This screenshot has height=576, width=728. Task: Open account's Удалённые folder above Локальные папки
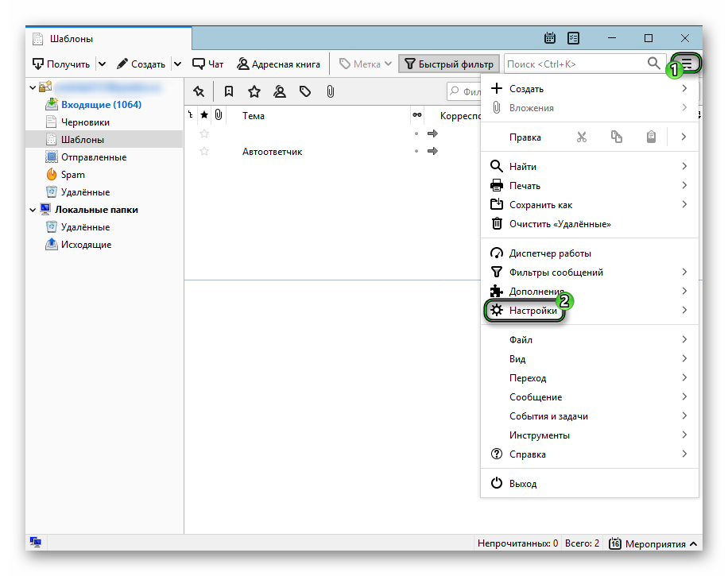tap(85, 192)
